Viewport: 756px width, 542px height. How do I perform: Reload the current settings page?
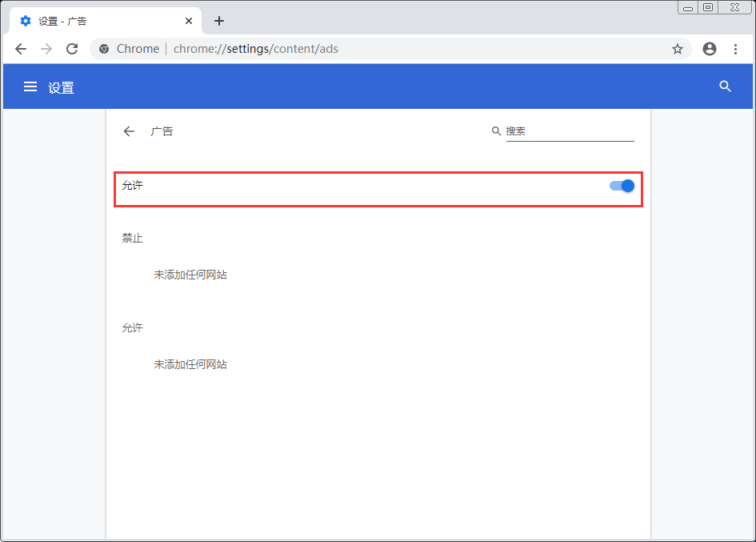click(x=72, y=49)
